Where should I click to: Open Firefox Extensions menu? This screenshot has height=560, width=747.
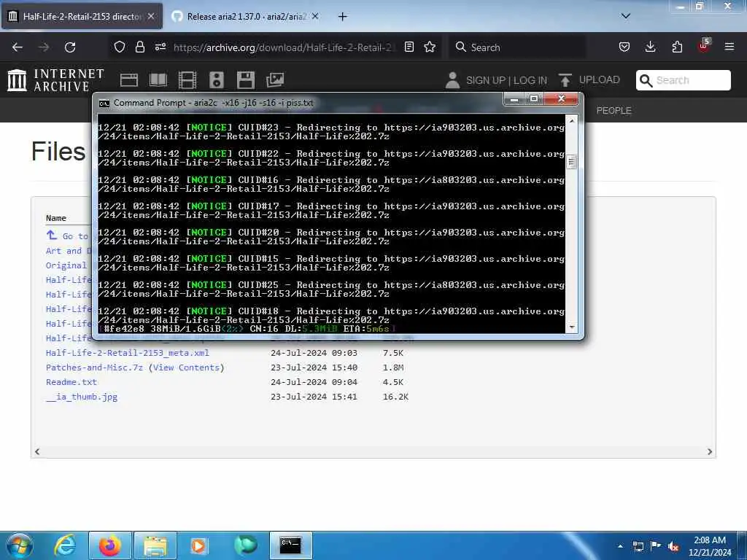(677, 47)
